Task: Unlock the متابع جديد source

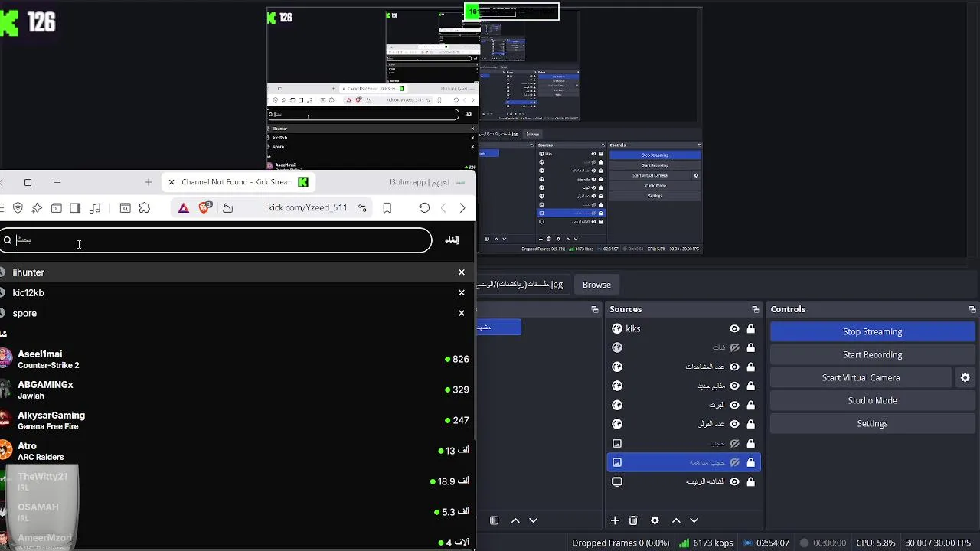Action: tap(751, 386)
